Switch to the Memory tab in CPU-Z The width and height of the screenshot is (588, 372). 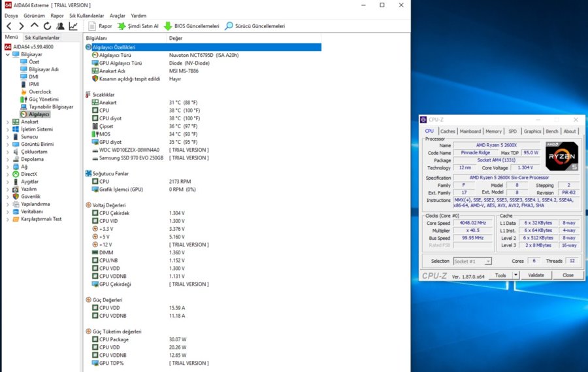tap(493, 131)
